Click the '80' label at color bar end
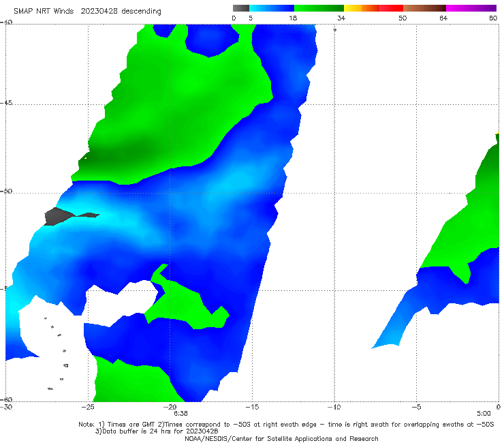Viewport: 504px width, 443px height. pyautogui.click(x=493, y=18)
